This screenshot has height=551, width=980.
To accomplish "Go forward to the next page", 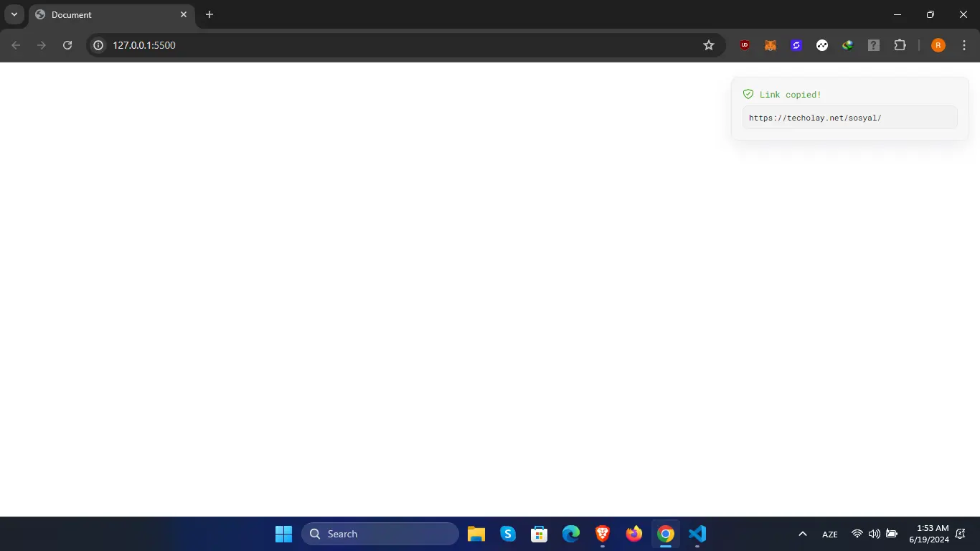I will (42, 45).
